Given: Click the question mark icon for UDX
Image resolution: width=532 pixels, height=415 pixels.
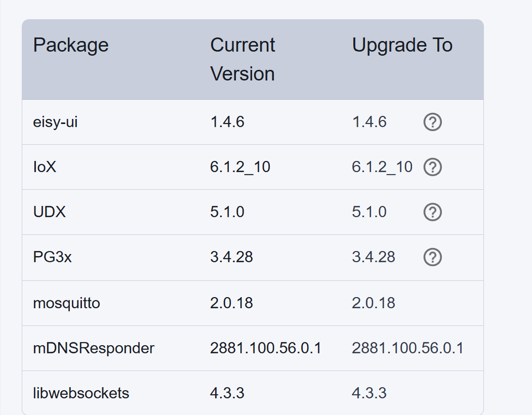Looking at the screenshot, I should click(432, 212).
